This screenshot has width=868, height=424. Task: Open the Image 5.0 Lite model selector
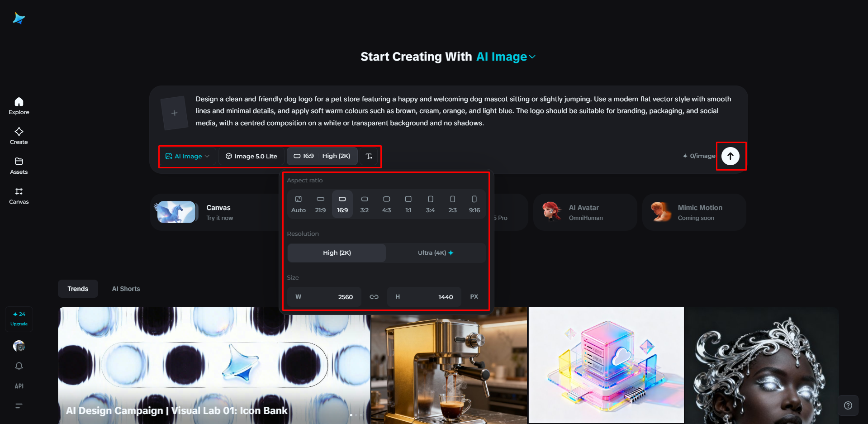251,156
